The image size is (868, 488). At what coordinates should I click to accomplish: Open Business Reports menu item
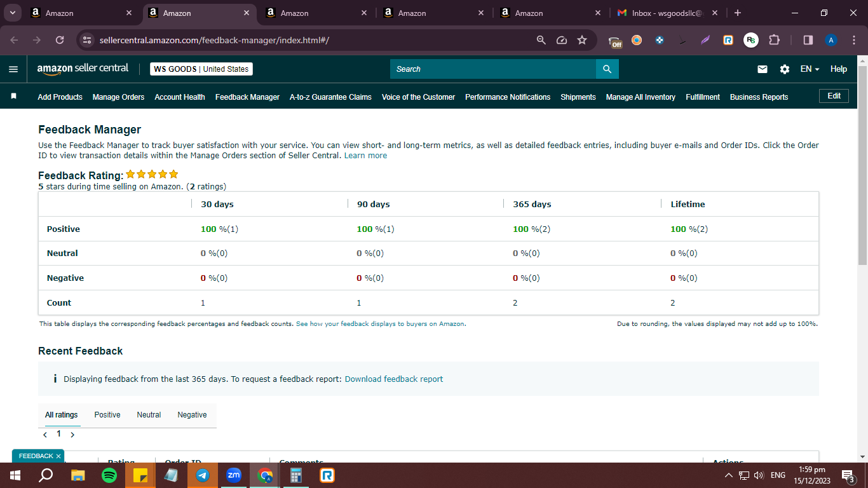pos(759,97)
